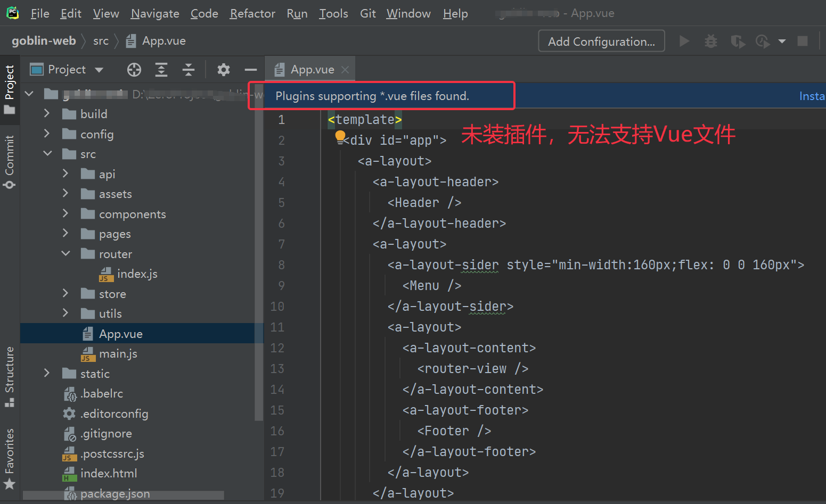Click the Project panel vertical scrollbar
This screenshot has width=826, height=504.
259,253
